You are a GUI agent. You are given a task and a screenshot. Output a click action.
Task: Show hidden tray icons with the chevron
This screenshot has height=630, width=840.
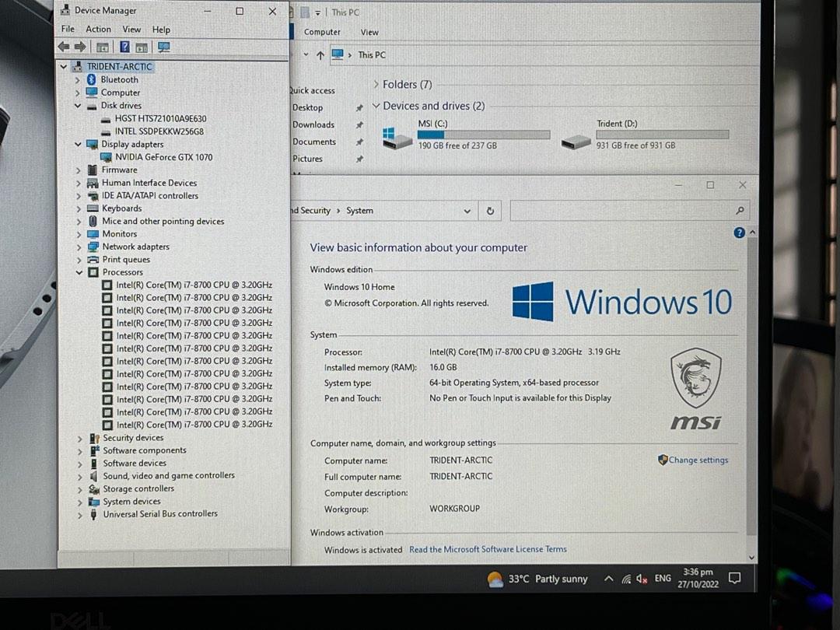[608, 579]
